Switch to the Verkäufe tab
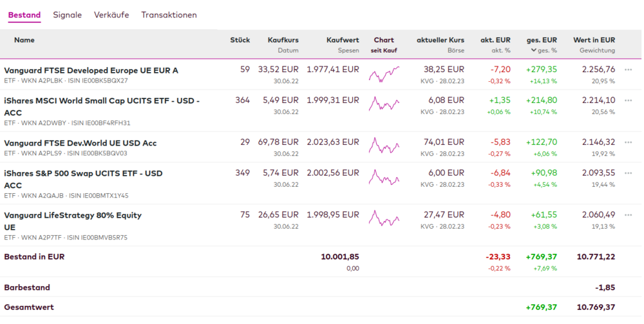644x324 pixels. [111, 15]
